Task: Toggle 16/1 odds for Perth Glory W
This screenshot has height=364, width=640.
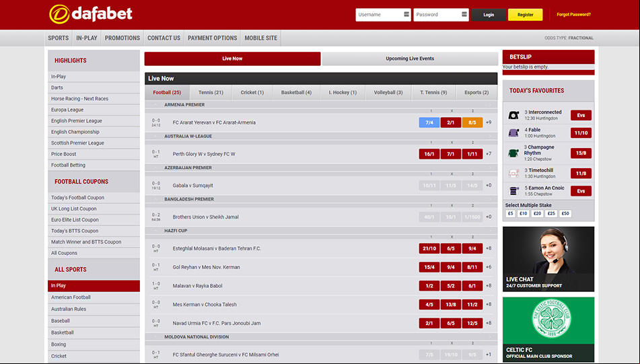Action: click(x=429, y=154)
